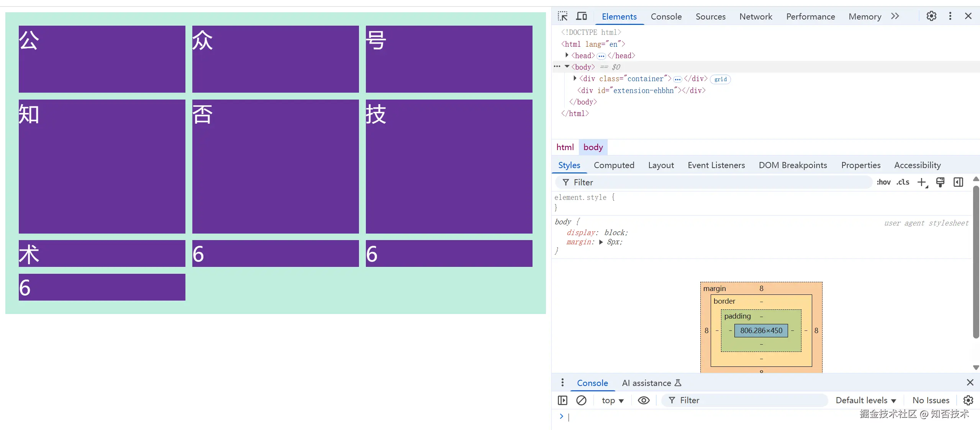This screenshot has height=430, width=980.
Task: Click the new style rule plus icon
Action: point(922,182)
